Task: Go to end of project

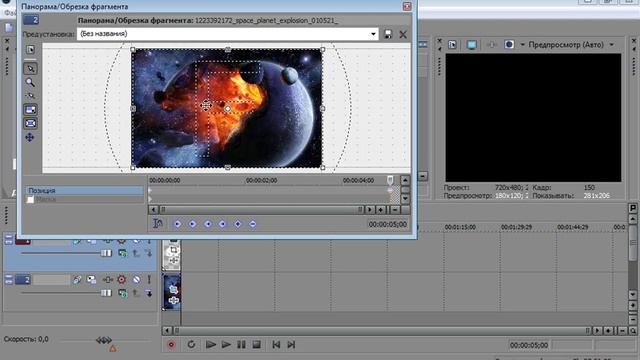Action: coord(291,345)
